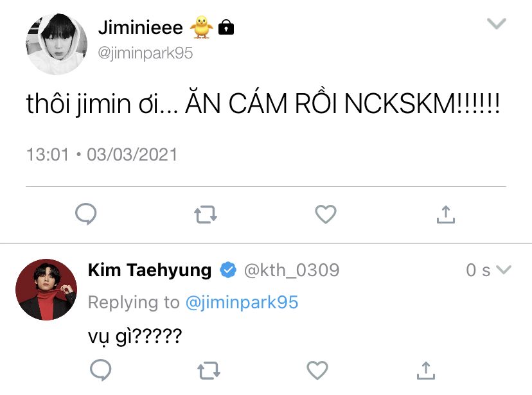Reply to Jiminieee's main tweet
The height and width of the screenshot is (395, 532).
[86, 215]
